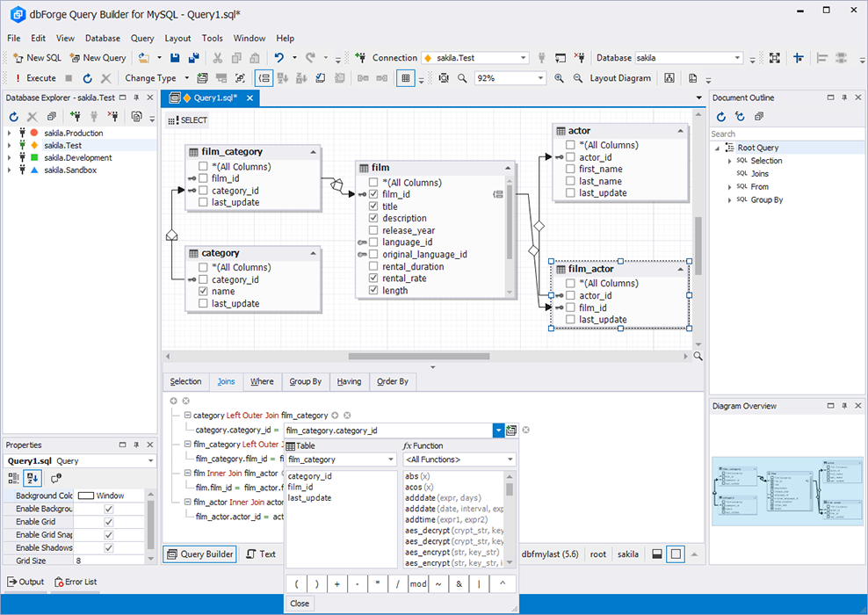Click the Undo arrow icon
Image resolution: width=868 pixels, height=615 pixels.
point(278,57)
